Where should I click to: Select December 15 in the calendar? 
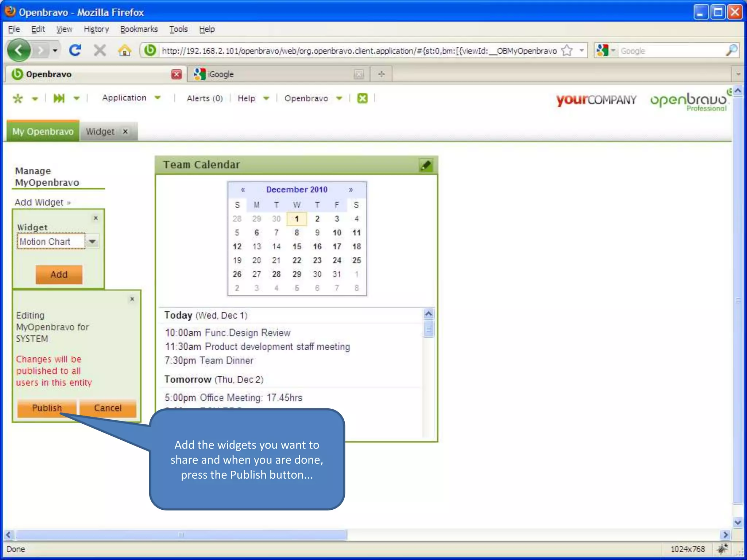[297, 246]
